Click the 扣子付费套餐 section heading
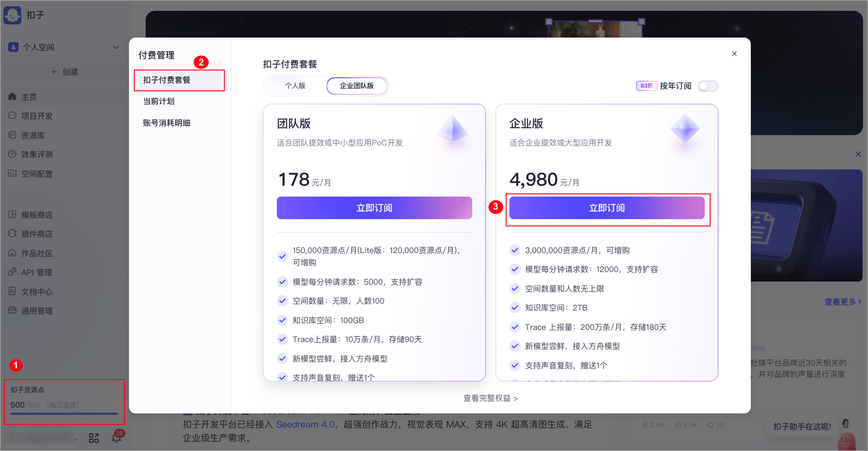Viewport: 868px width, 451px height. 290,64
